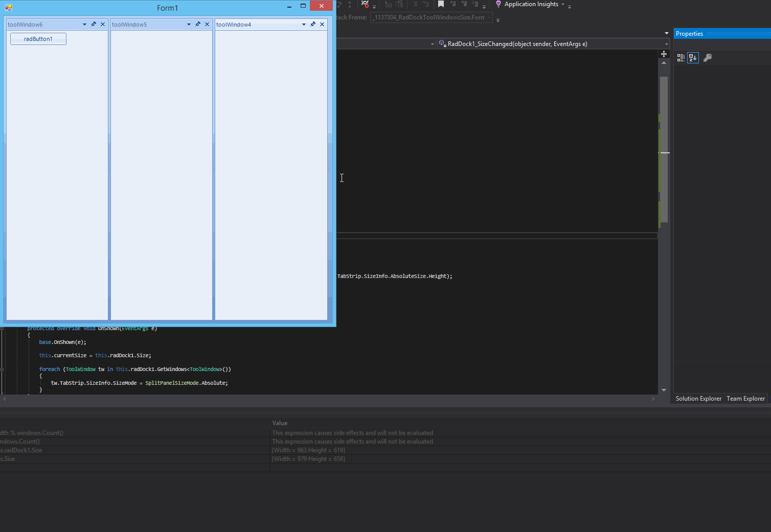Toggle Alphabetical sort in Properties
Screen dimensions: 771x532
[x=693, y=58]
